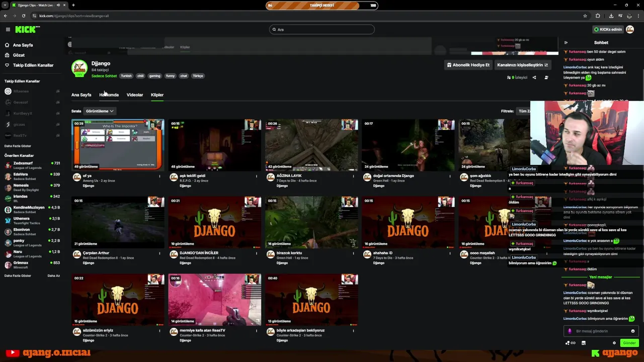Open options menu of 'Çarpılan Arthur' clip

(x=160, y=253)
